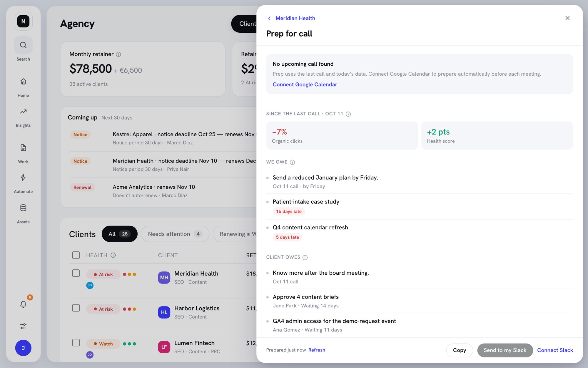Click the Health score +2 pts card
This screenshot has height=368, width=588.
click(497, 136)
